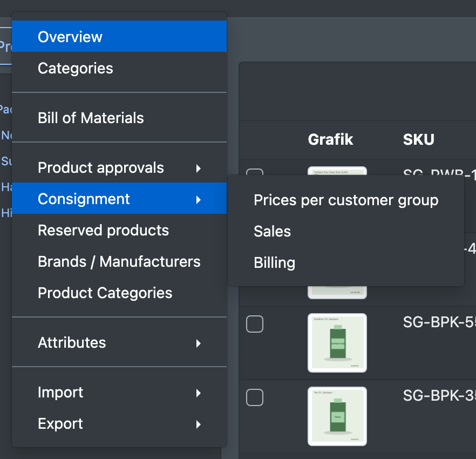The width and height of the screenshot is (476, 459).
Task: Click the SG-BPK-55 SKU text
Action: pos(439,322)
